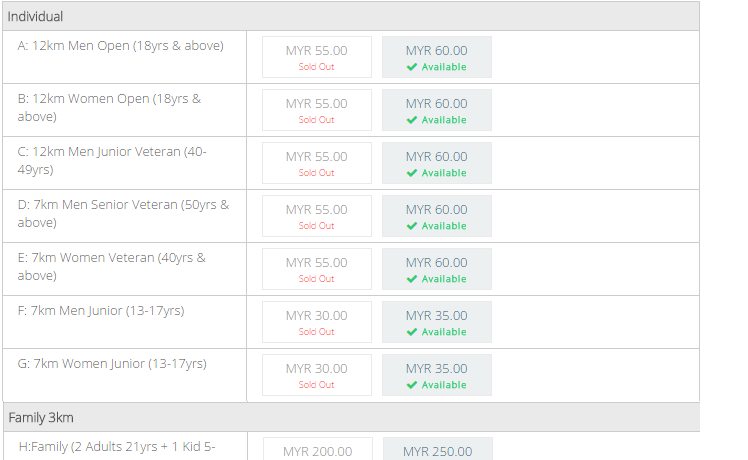Click sold out MYR 55.00 for Women Open

[317, 110]
